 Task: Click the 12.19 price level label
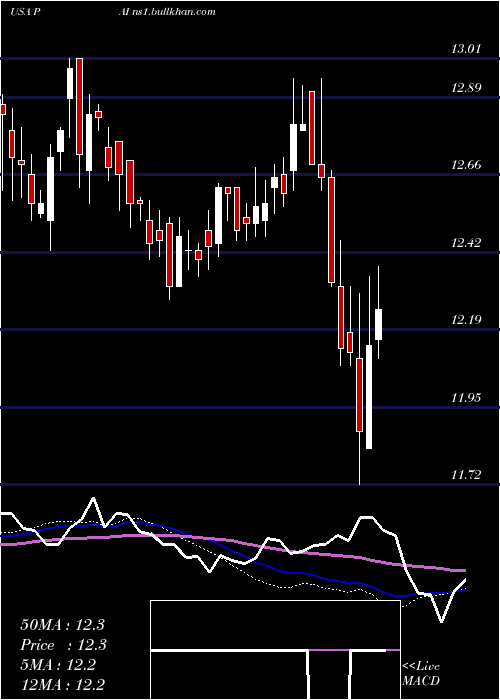point(466,320)
